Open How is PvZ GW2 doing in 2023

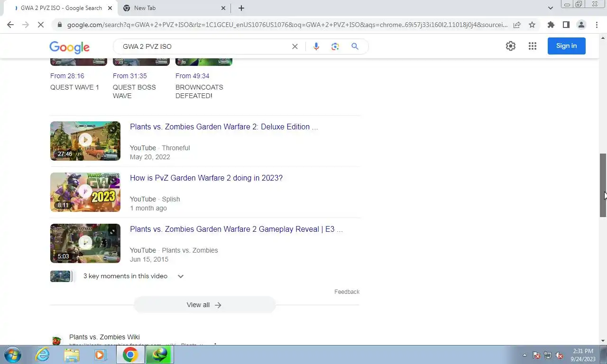pyautogui.click(x=206, y=178)
